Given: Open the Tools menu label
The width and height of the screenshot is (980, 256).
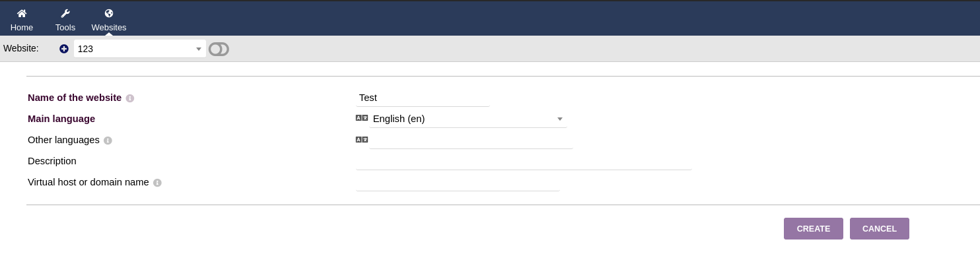Looking at the screenshot, I should (x=65, y=28).
